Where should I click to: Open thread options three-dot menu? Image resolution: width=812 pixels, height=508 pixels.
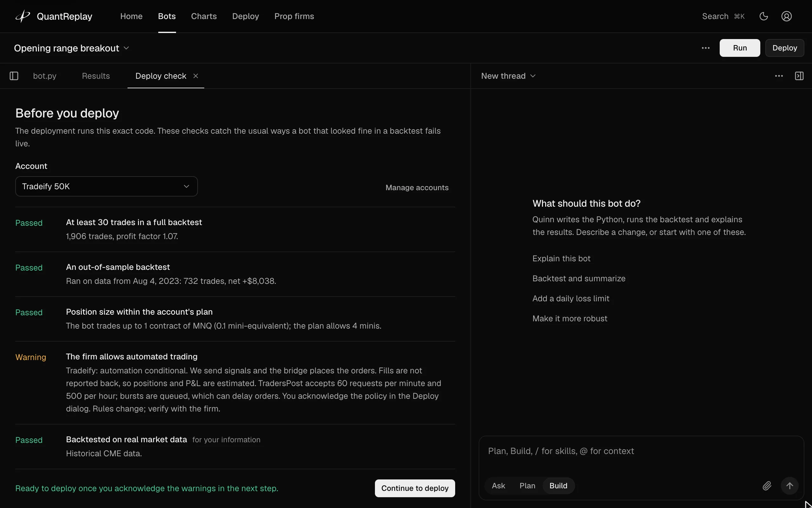[x=779, y=76]
